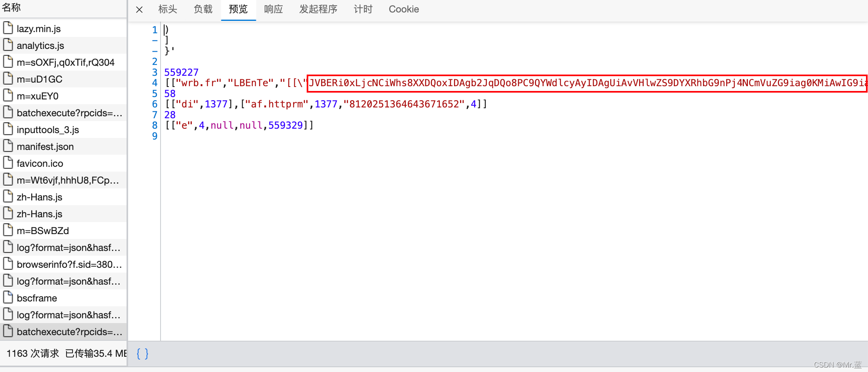Click the "wrb.fr" string on line 4
Viewport: 868px width, 372px height.
tap(199, 83)
